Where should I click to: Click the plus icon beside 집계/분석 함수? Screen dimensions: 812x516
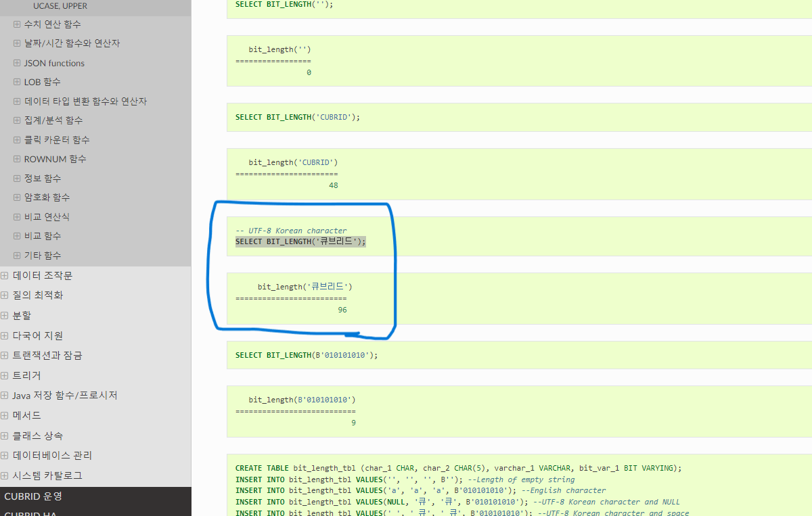(17, 120)
